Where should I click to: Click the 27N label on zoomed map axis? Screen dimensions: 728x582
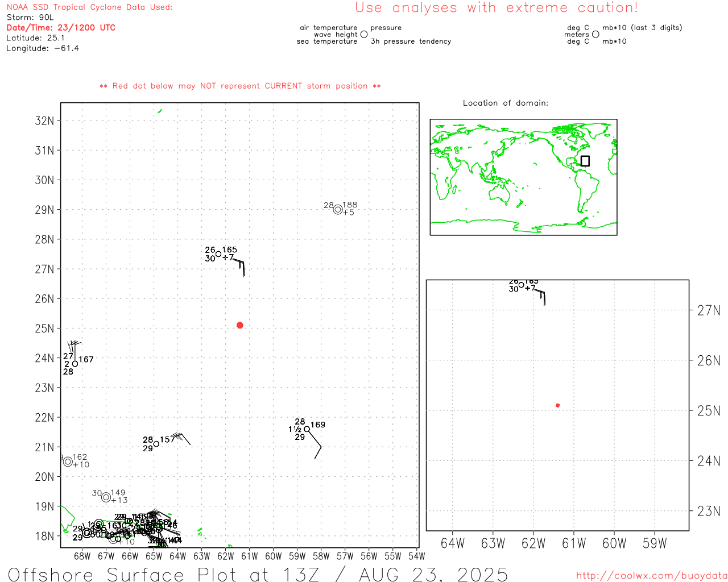709,310
